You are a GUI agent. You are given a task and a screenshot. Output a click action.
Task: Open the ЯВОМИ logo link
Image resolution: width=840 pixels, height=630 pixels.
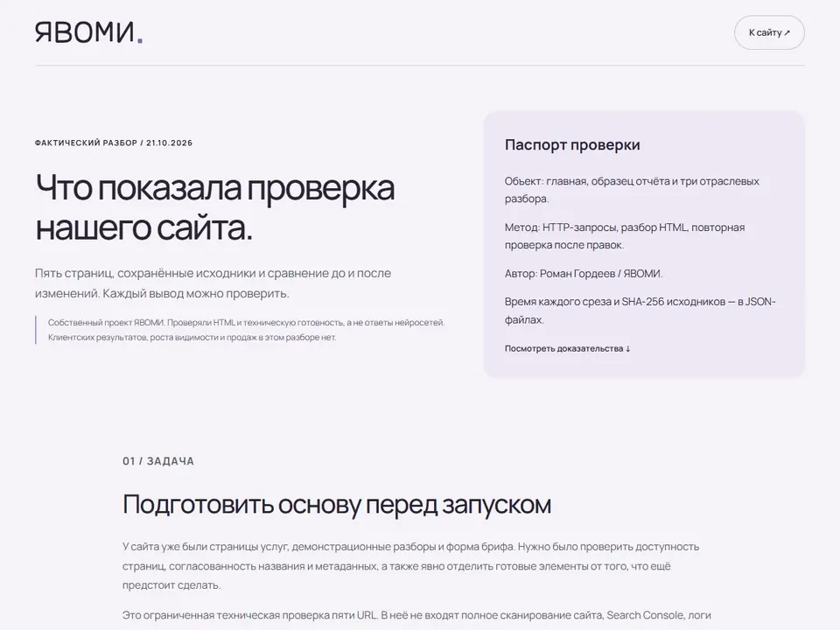tap(88, 32)
